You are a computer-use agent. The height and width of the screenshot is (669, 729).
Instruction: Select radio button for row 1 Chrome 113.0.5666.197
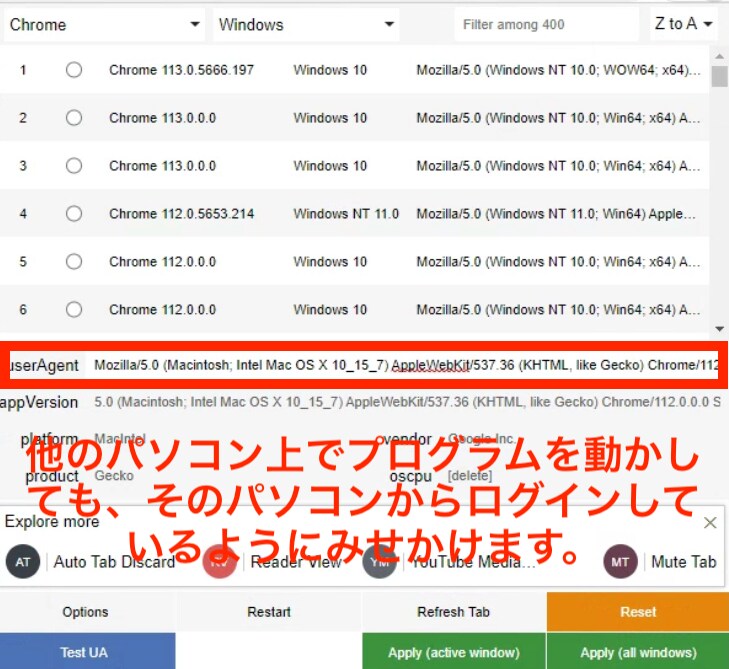74,70
